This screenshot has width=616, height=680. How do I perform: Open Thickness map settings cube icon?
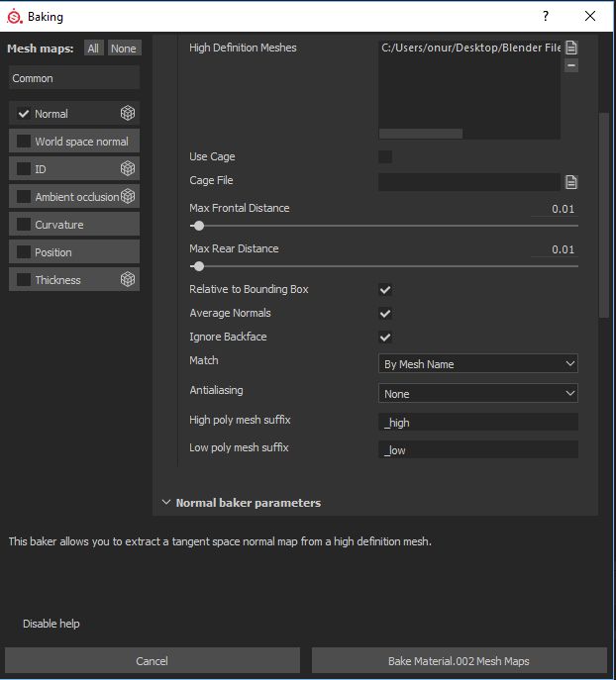[x=128, y=279]
